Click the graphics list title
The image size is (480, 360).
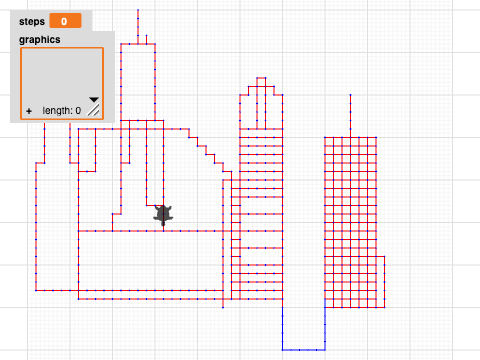click(40, 39)
